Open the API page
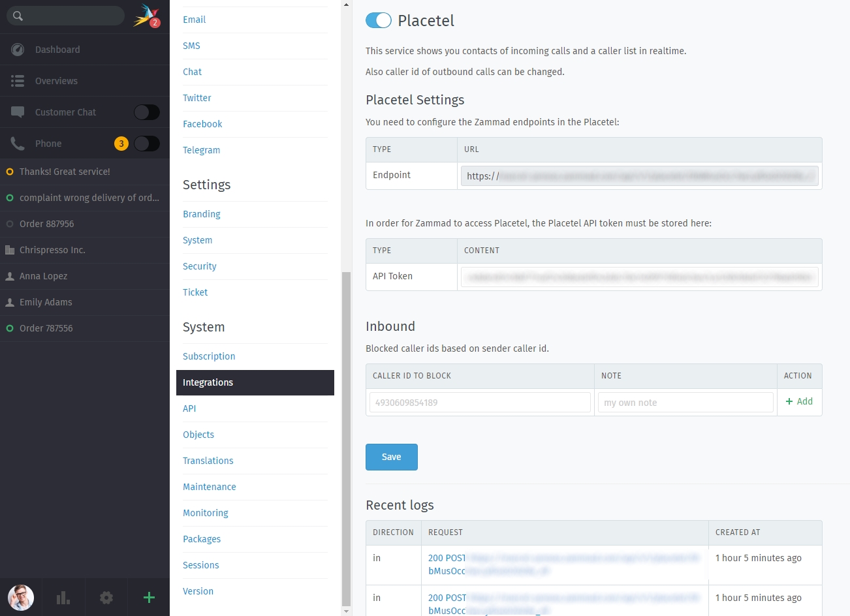 pyautogui.click(x=189, y=408)
